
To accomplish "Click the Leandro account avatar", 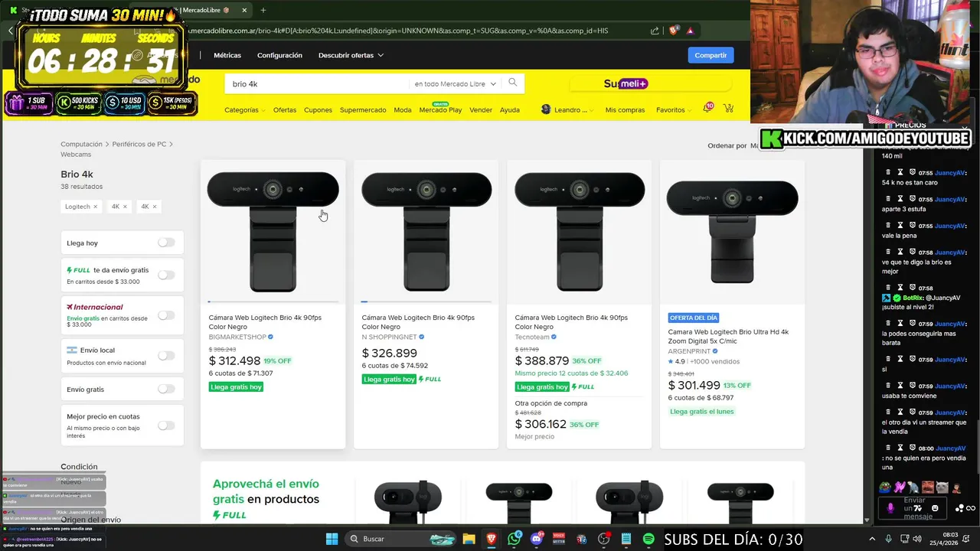I will pyautogui.click(x=546, y=109).
